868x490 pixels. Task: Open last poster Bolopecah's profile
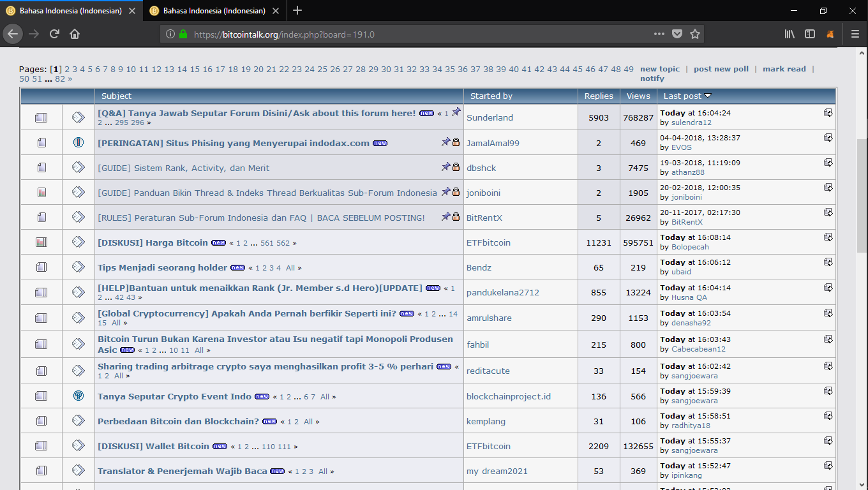pyautogui.click(x=690, y=247)
